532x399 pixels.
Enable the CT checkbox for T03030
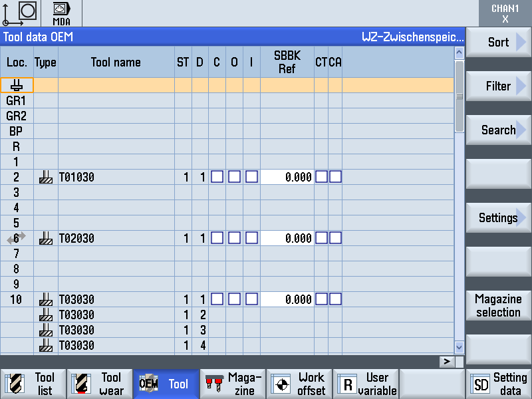click(321, 299)
